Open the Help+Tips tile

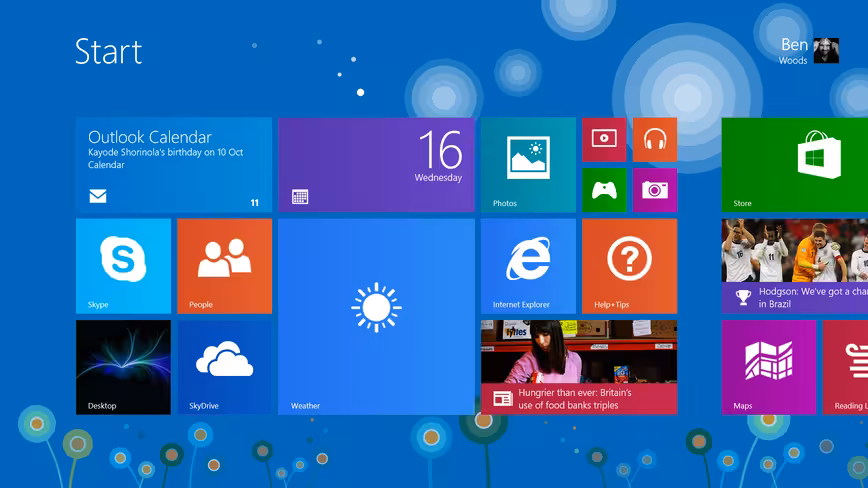click(629, 266)
